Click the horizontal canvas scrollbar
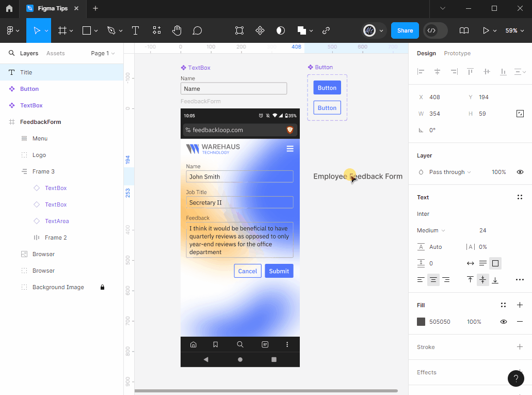The width and height of the screenshot is (532, 395). click(266, 390)
